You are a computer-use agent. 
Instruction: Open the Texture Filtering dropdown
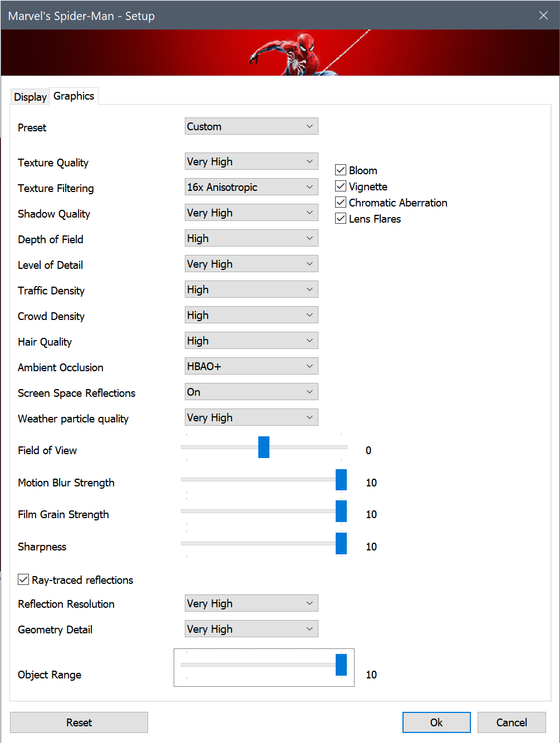click(252, 187)
